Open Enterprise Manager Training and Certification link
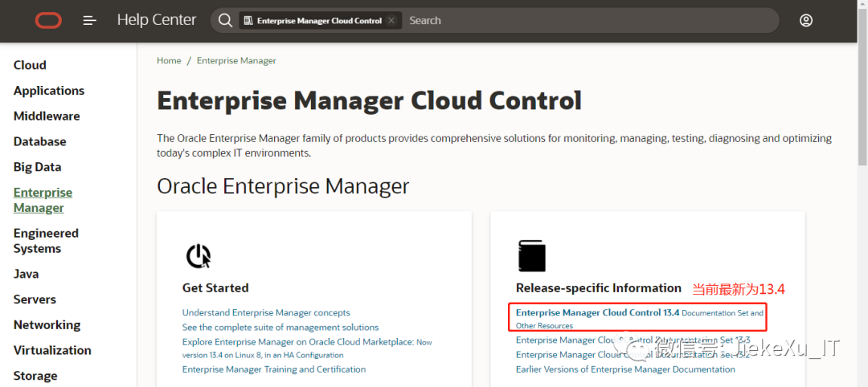 pos(274,369)
